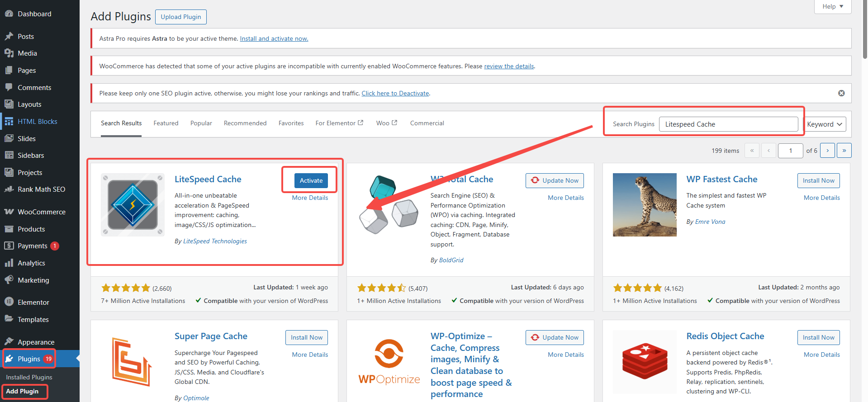Click the Marketing megaphone icon

pyautogui.click(x=9, y=280)
